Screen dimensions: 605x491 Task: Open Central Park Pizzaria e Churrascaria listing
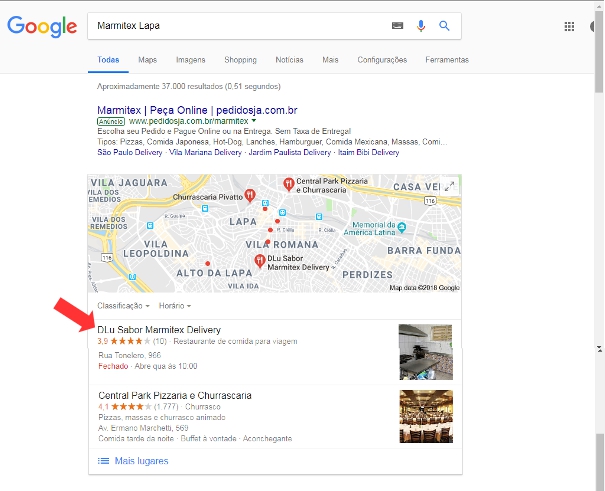tap(175, 396)
